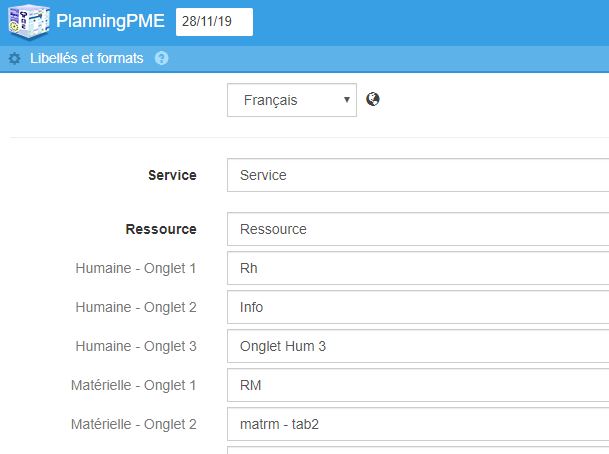The height and width of the screenshot is (454, 609).
Task: Click the Humaine - Onglet 3 label
Action: pyautogui.click(x=136, y=346)
